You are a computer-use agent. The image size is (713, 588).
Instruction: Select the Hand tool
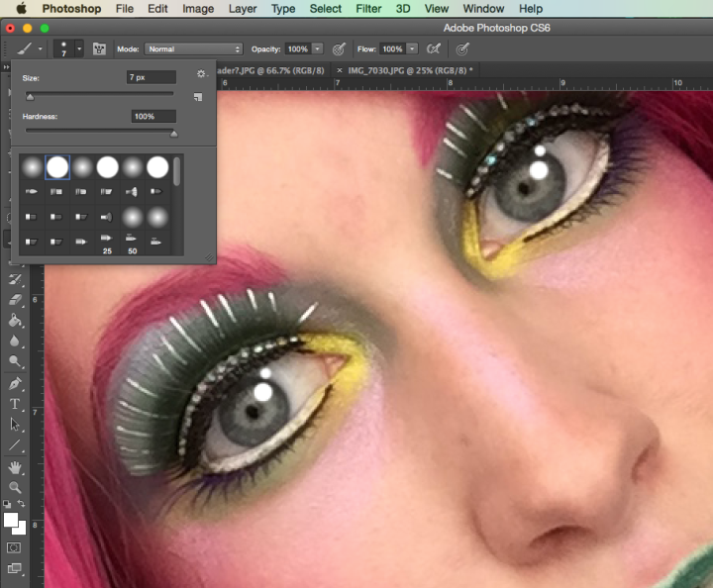(15, 467)
